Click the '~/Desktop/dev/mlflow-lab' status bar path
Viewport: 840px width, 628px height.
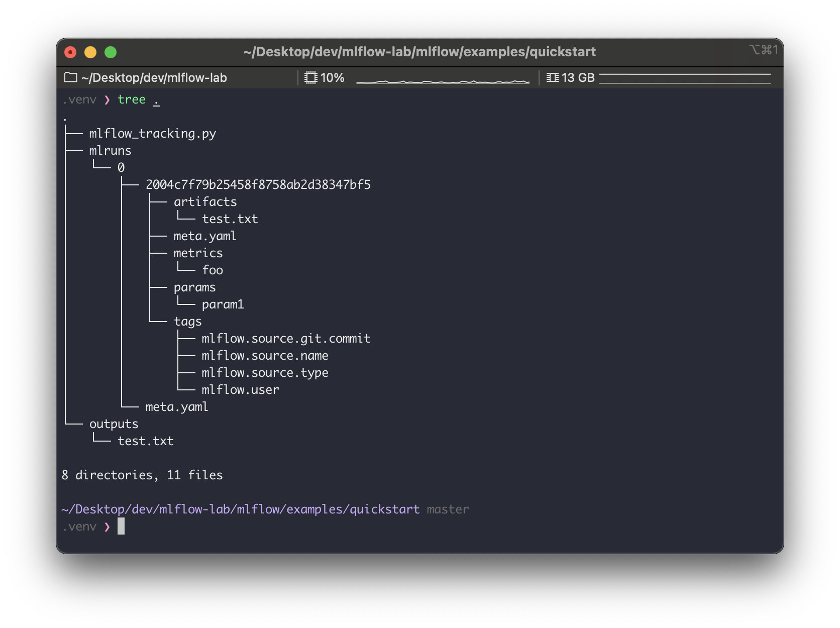pos(154,78)
